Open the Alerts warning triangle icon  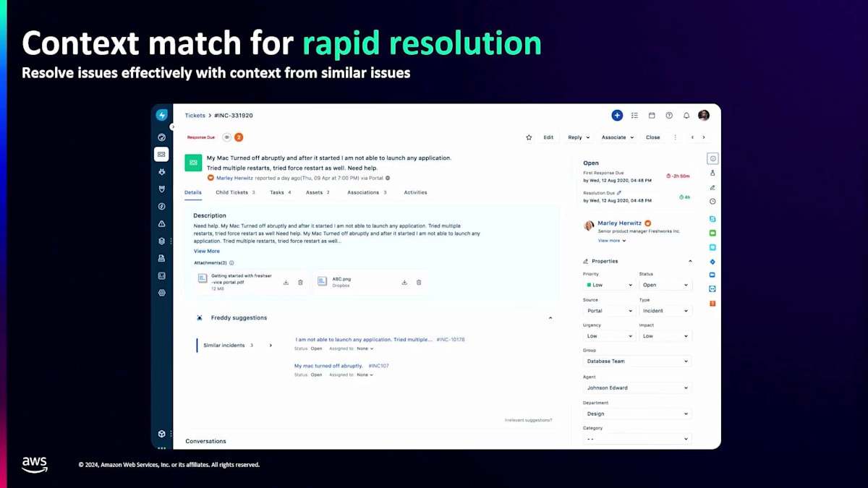tap(162, 223)
